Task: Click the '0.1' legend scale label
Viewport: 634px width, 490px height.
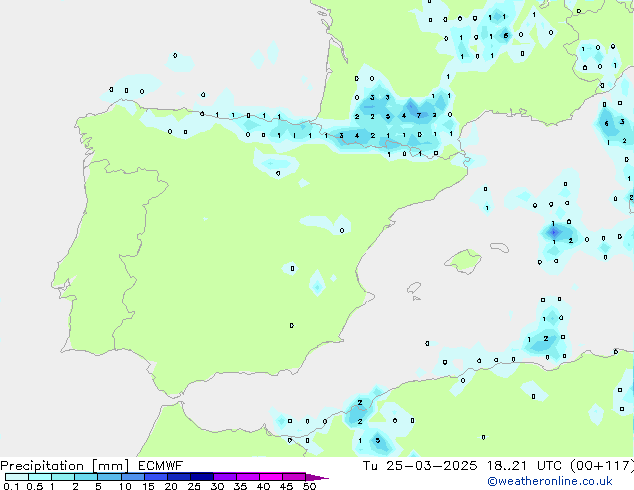Action: [11, 486]
